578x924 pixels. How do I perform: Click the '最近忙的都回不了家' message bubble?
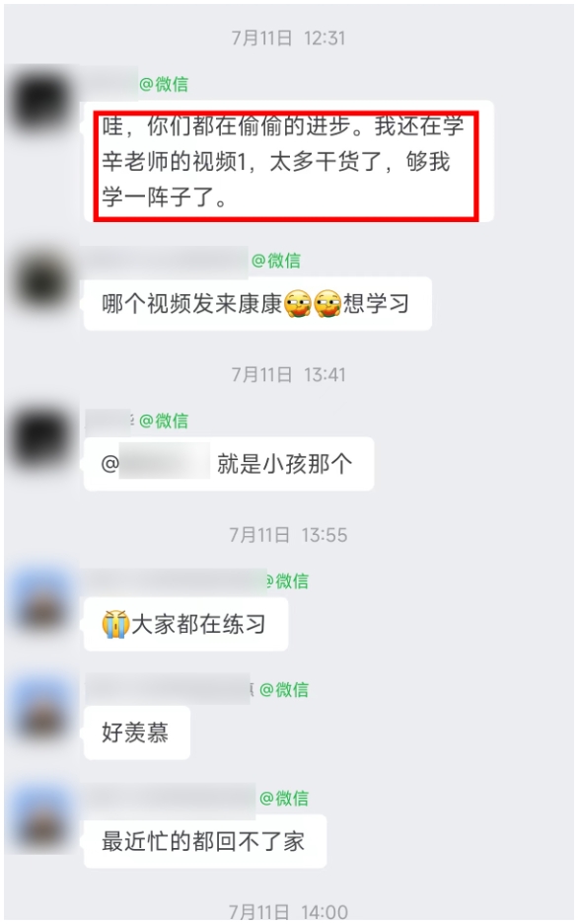205,841
